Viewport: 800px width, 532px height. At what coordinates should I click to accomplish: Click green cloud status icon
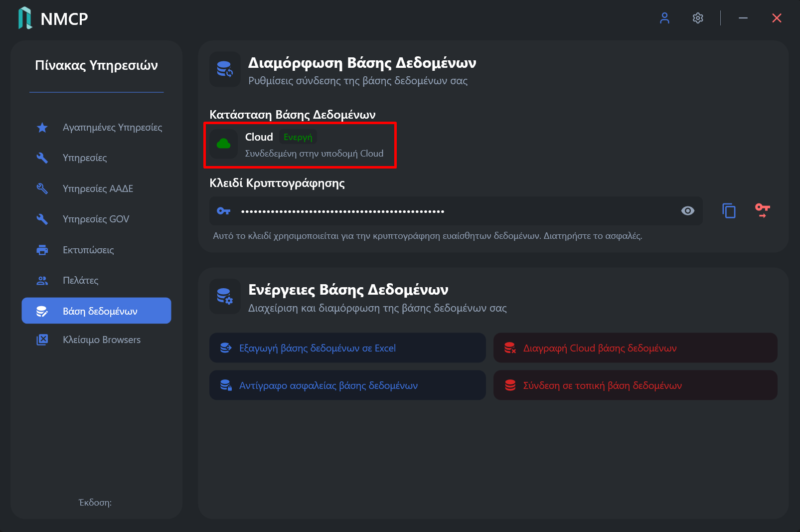coord(224,144)
